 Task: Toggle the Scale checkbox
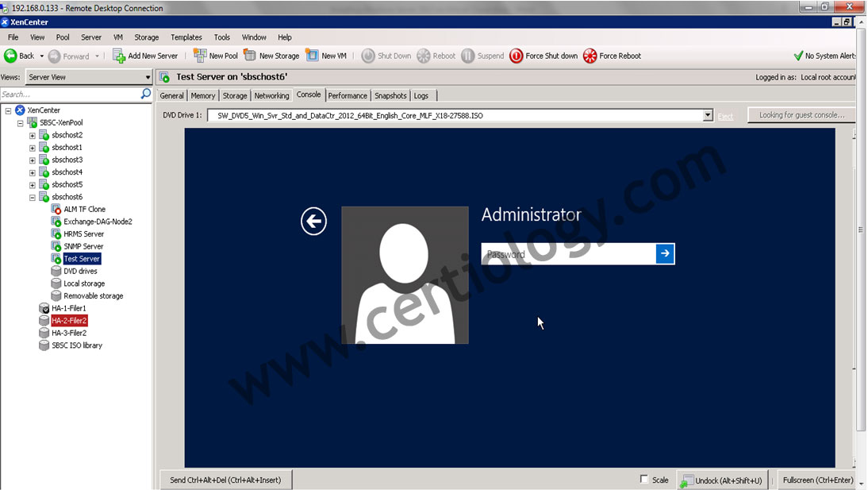coord(643,479)
